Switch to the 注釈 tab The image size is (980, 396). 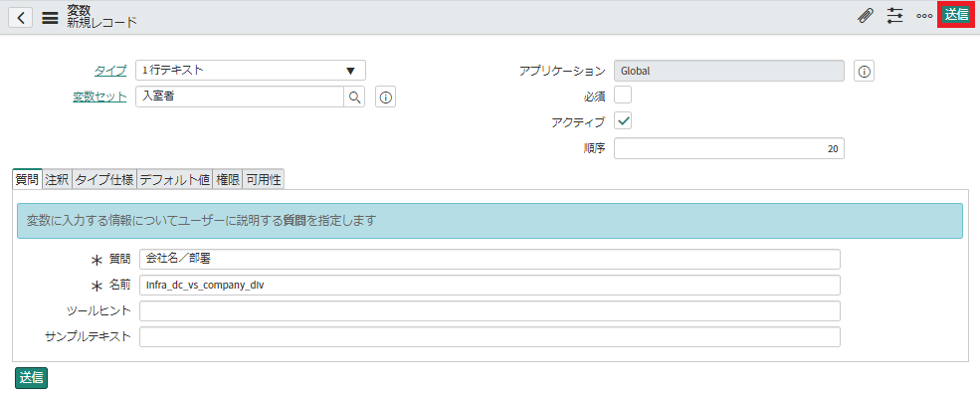tap(58, 180)
